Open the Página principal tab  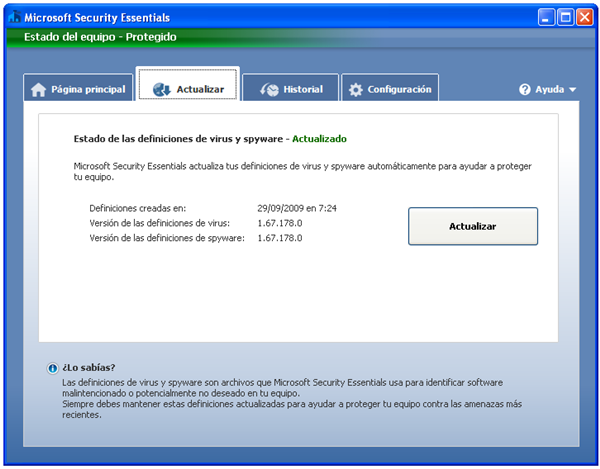[x=78, y=88]
